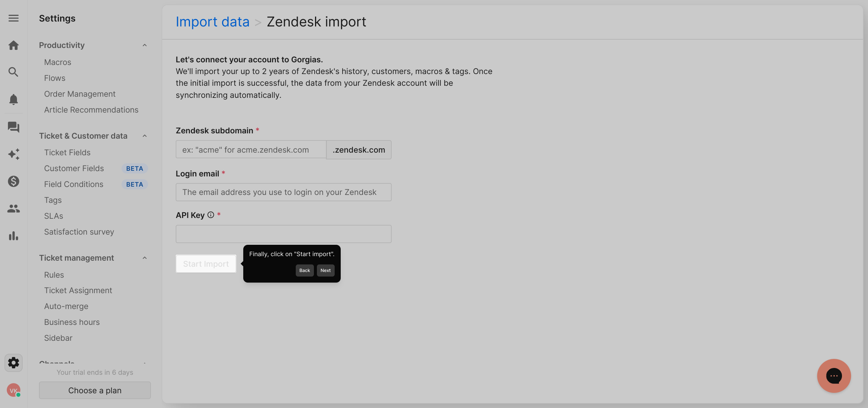The height and width of the screenshot is (408, 868).
Task: Click the Start Import button
Action: point(206,264)
